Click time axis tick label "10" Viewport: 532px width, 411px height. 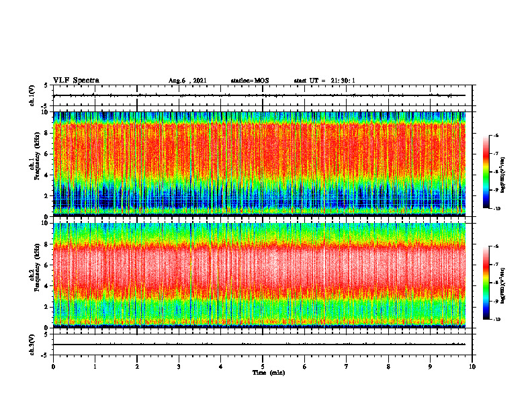[472, 367]
